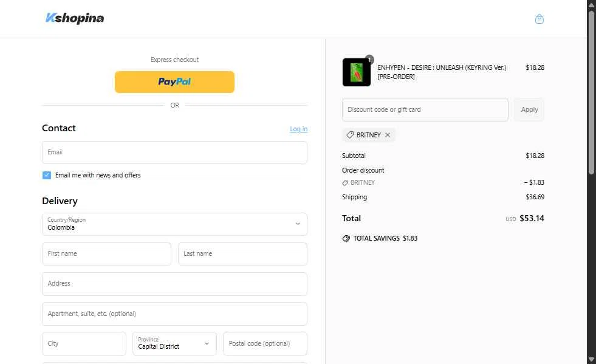Click the discount tag icon on BRITNEY chip

tap(350, 135)
